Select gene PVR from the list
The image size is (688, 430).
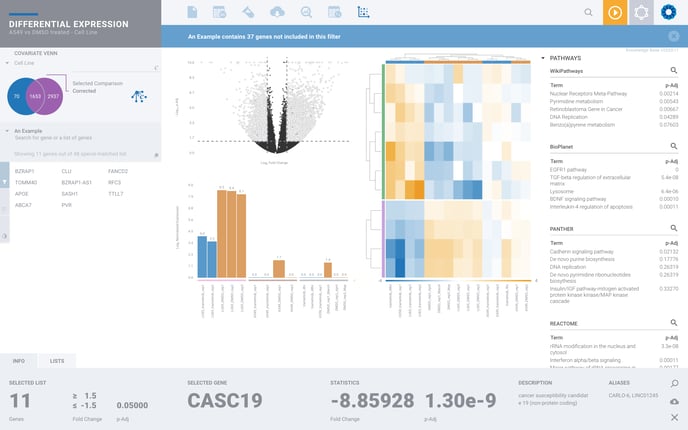coord(66,205)
